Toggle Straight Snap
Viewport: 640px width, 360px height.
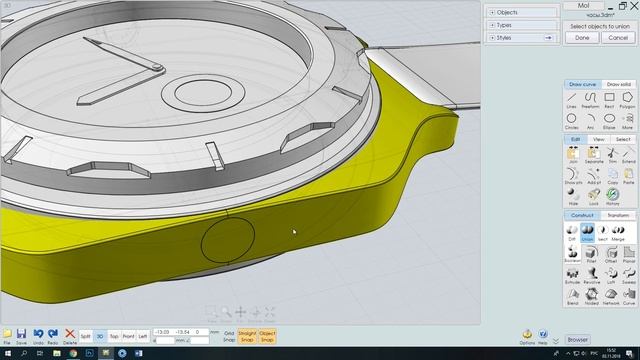pyautogui.click(x=247, y=336)
